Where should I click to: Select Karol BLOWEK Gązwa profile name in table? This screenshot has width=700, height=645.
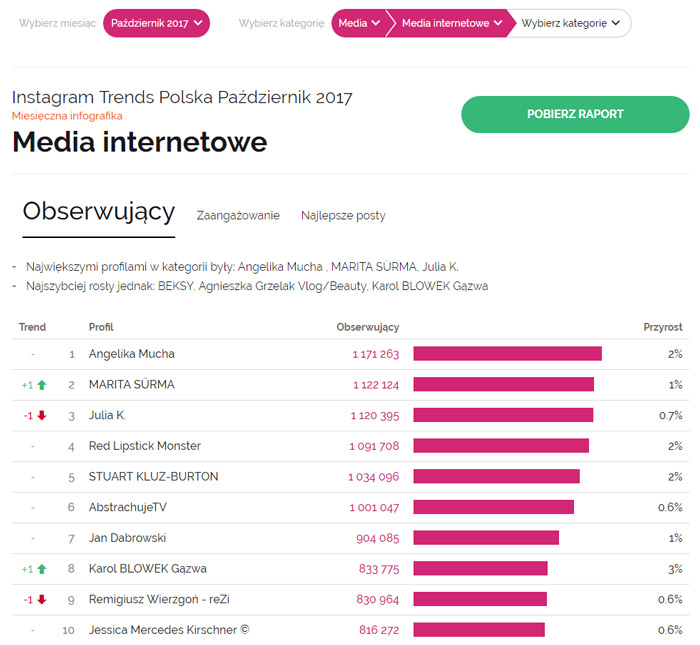[148, 569]
